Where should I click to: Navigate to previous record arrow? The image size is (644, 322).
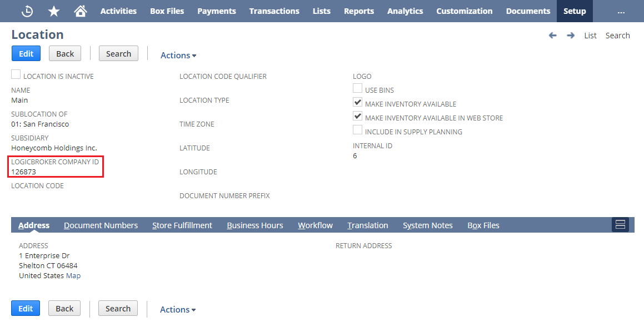click(552, 36)
